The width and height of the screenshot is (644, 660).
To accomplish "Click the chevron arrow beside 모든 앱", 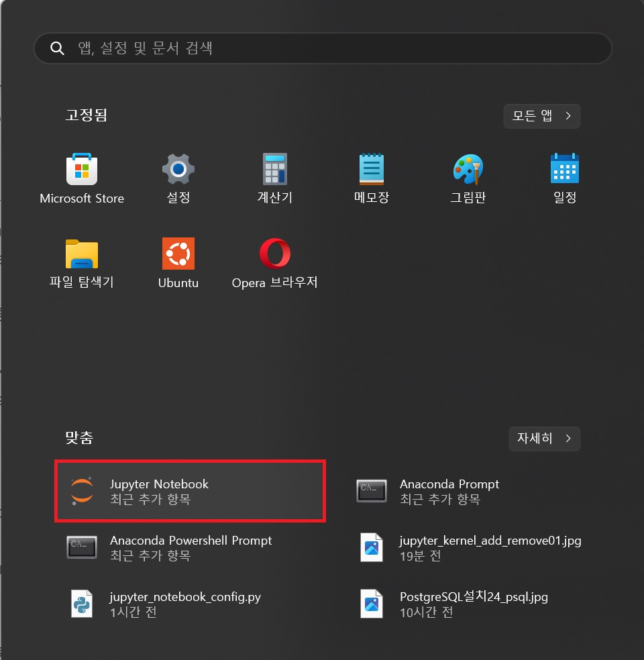I will click(568, 116).
